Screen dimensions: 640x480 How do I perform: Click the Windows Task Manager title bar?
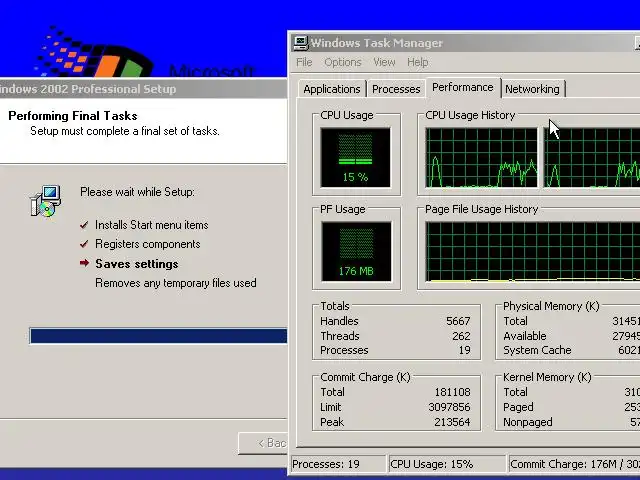point(465,43)
